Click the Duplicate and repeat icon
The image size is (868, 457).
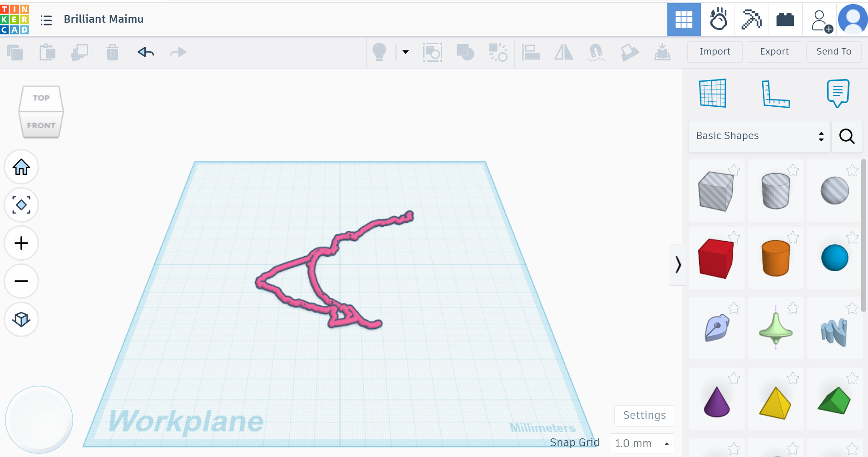80,53
